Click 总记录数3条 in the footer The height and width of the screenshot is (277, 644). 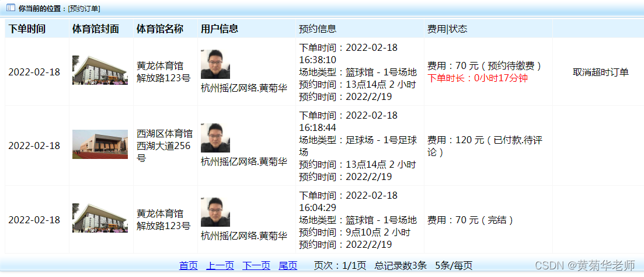click(x=401, y=265)
